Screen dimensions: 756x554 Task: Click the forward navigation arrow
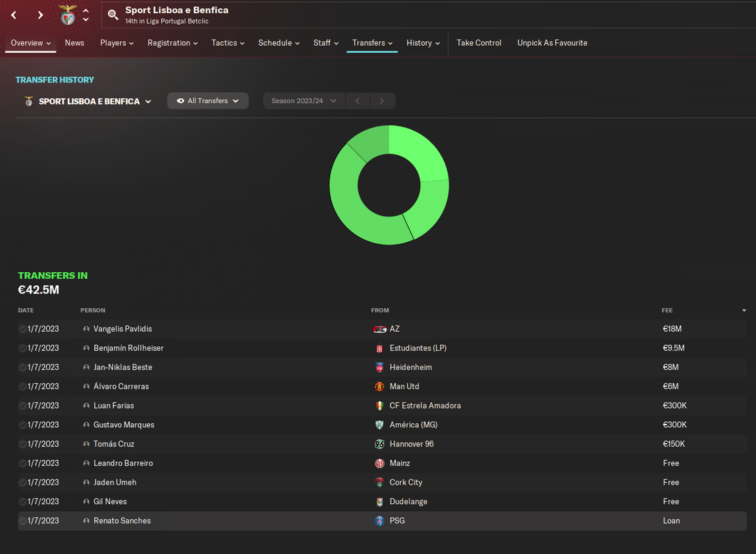point(40,15)
